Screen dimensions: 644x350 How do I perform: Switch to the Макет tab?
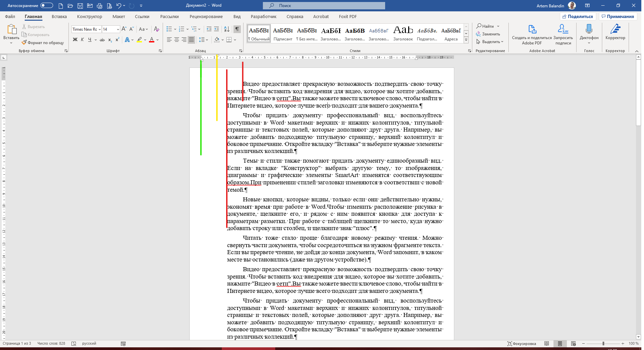[119, 16]
